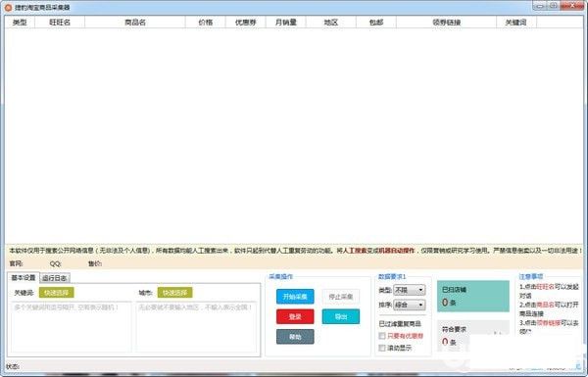Click the red 登录 button
588x377 pixels.
coord(295,316)
